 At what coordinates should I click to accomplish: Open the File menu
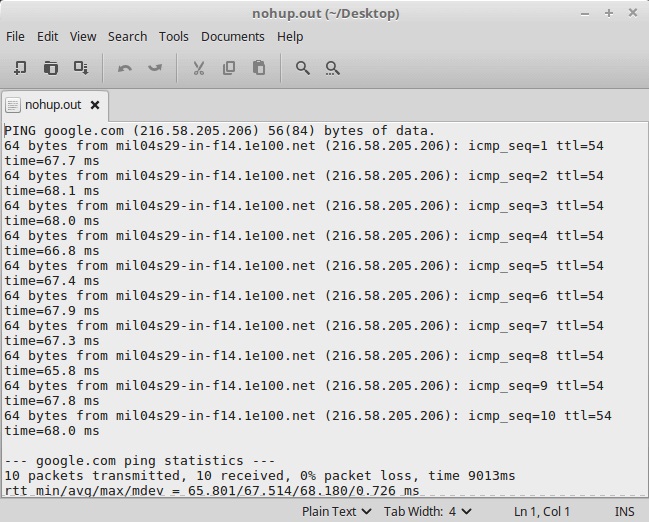click(x=15, y=36)
